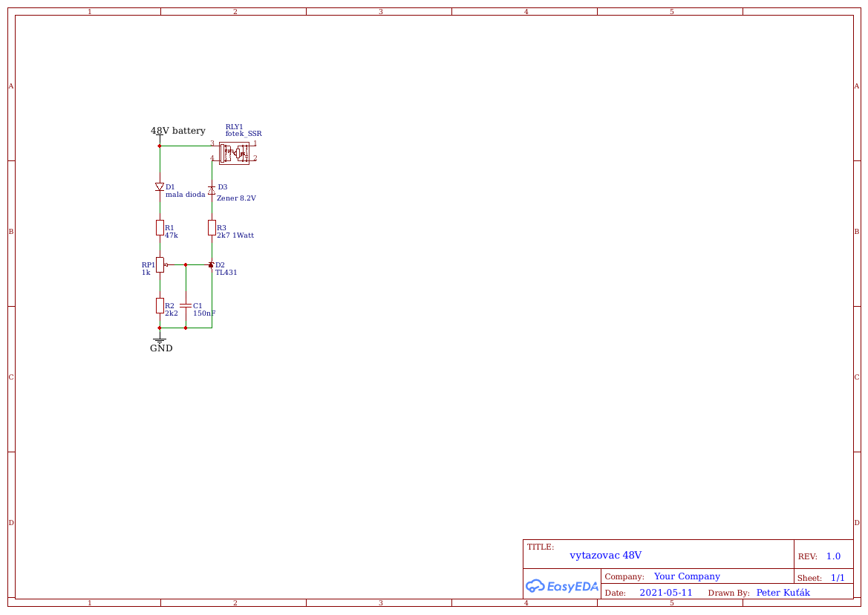Click relay pin number 4
Image resolution: width=868 pixels, height=615 pixels.
212,158
